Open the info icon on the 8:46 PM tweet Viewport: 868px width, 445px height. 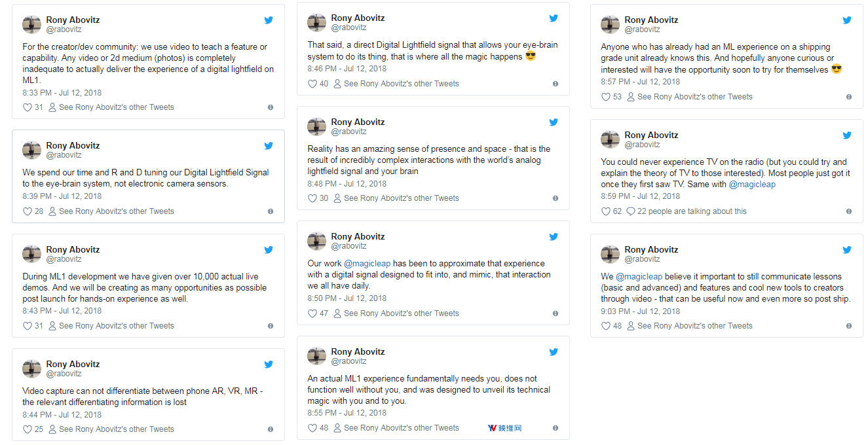tap(556, 84)
